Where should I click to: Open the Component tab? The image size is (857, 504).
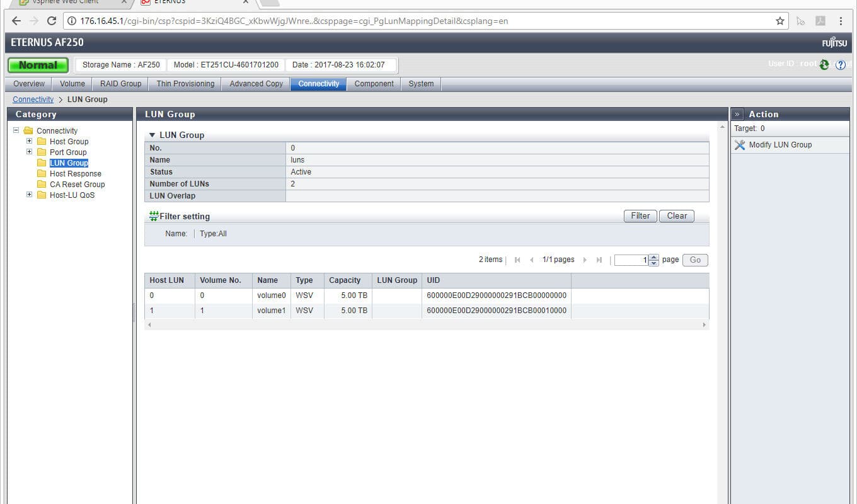pyautogui.click(x=374, y=84)
